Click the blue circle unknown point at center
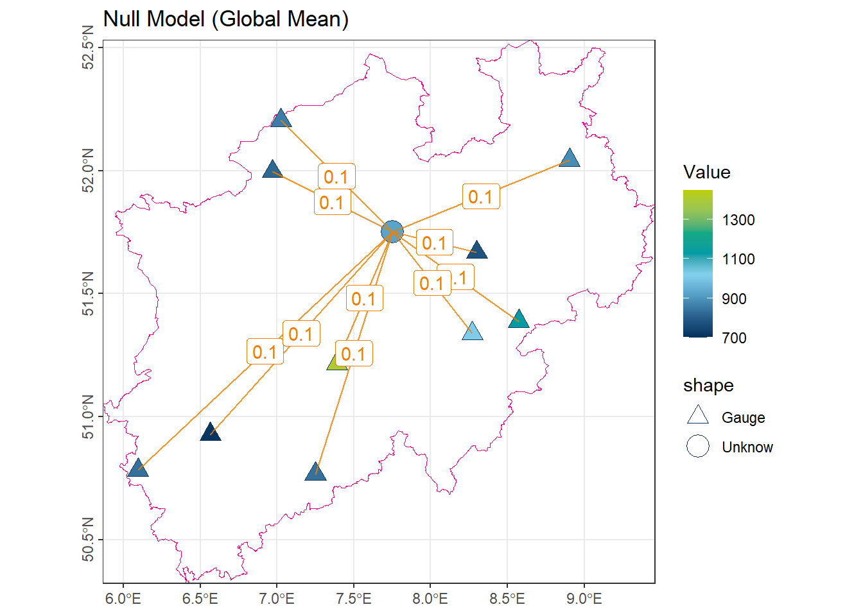 pyautogui.click(x=392, y=232)
